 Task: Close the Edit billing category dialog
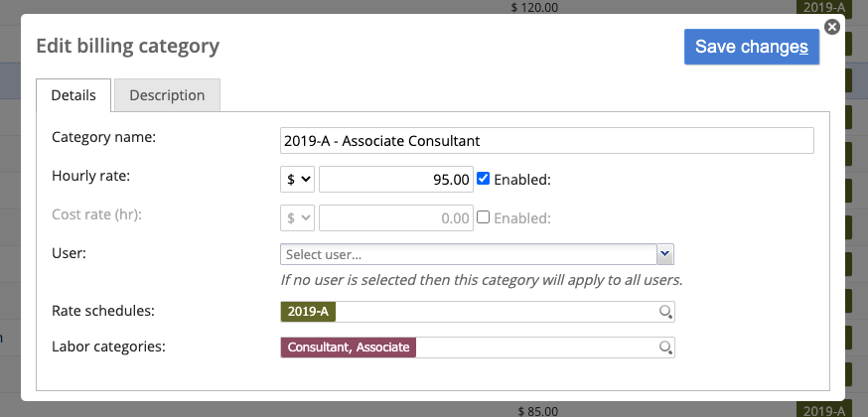[x=832, y=27]
